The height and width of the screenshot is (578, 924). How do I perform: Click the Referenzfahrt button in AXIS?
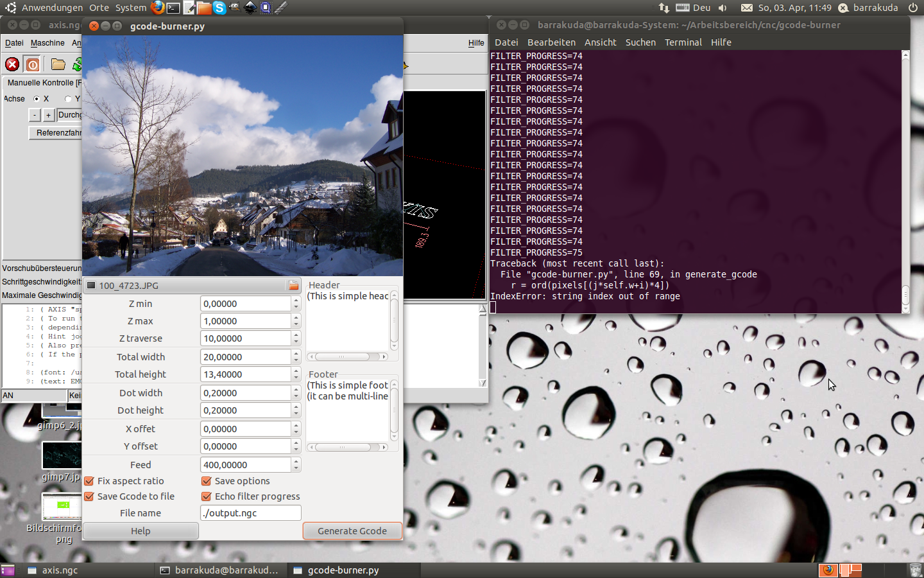pos(56,133)
